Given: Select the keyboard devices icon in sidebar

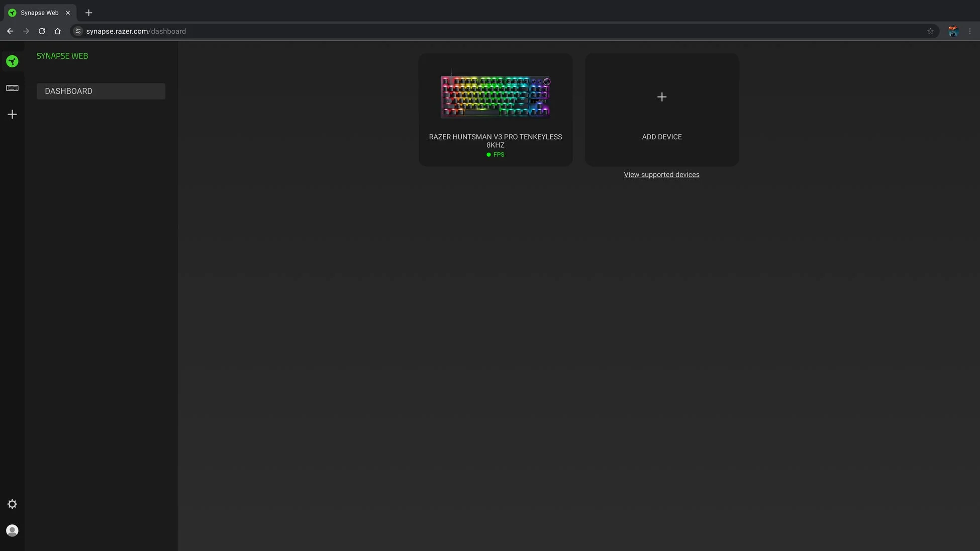Looking at the screenshot, I should (12, 88).
